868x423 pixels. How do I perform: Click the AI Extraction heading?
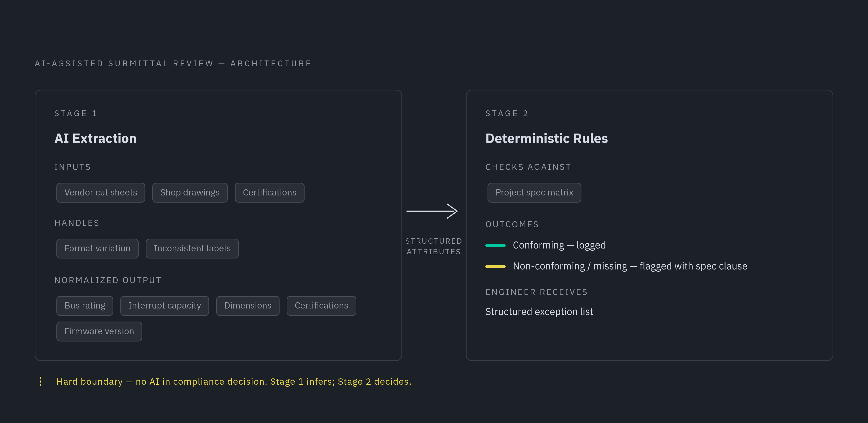(x=95, y=138)
